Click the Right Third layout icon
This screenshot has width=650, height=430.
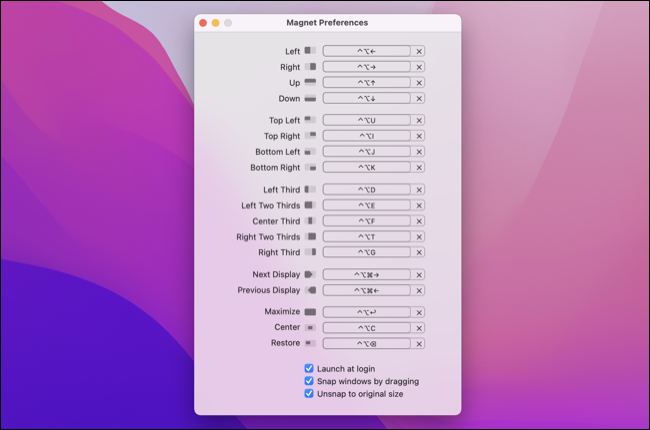310,252
